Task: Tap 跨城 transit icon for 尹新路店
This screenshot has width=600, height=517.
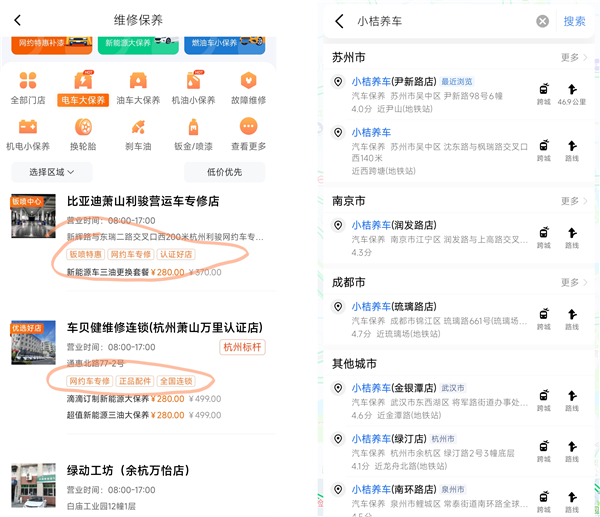Action: (544, 94)
